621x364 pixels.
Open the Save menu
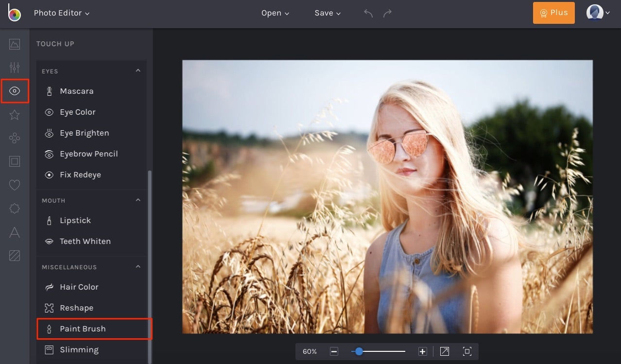[x=327, y=13]
